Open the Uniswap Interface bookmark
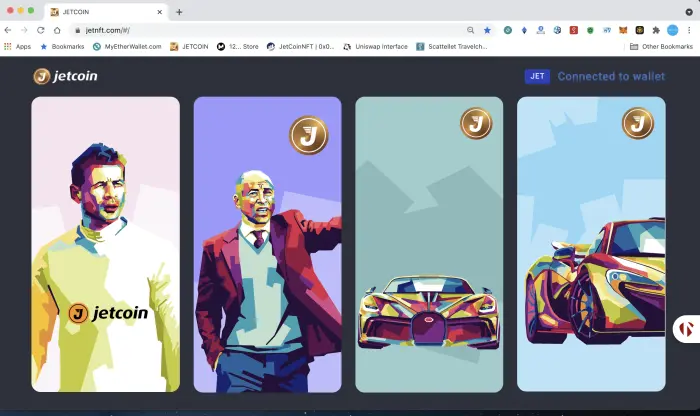Screen dimensions: 700x416 click(x=375, y=46)
